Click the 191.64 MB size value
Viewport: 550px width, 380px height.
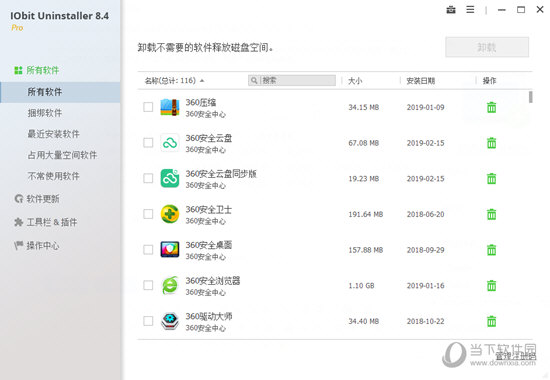pos(365,214)
